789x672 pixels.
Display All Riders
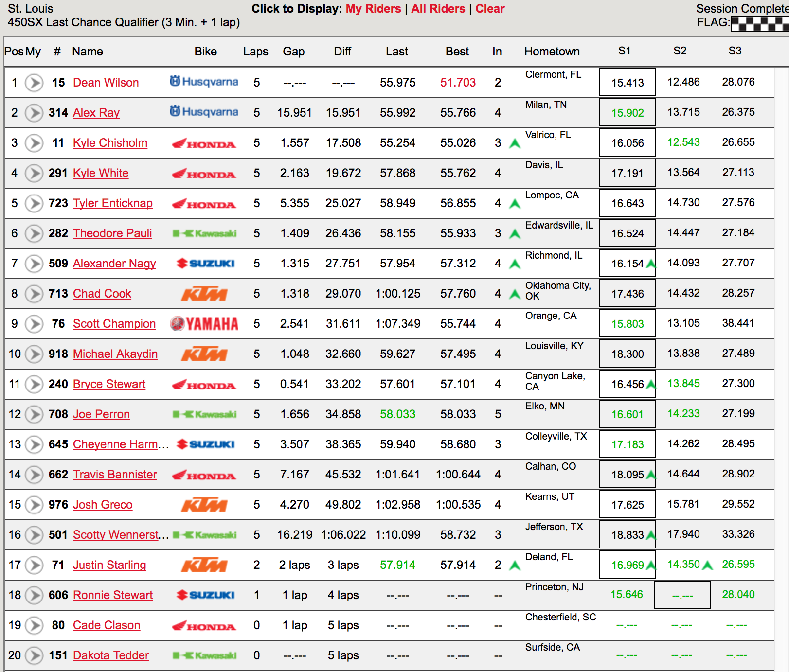click(438, 9)
